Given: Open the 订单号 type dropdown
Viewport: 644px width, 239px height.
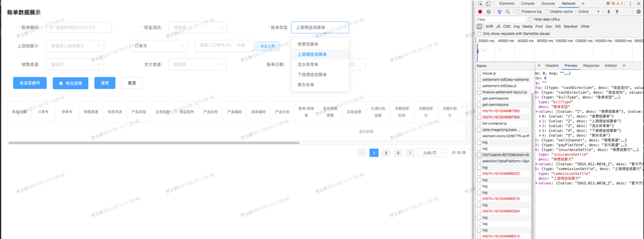Looking at the screenshot, I should tap(158, 46).
